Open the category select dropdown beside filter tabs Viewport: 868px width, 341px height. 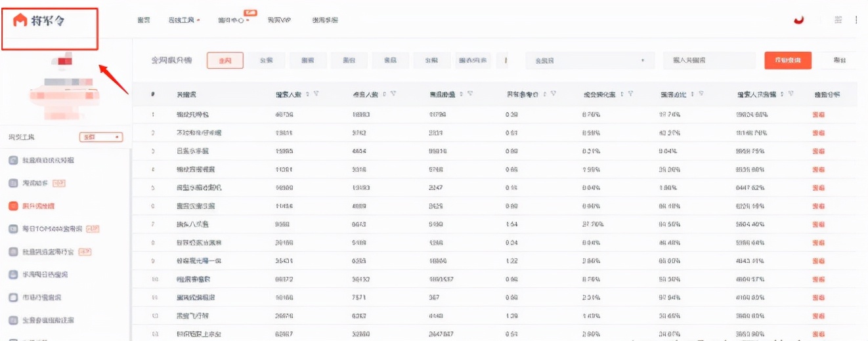click(590, 60)
